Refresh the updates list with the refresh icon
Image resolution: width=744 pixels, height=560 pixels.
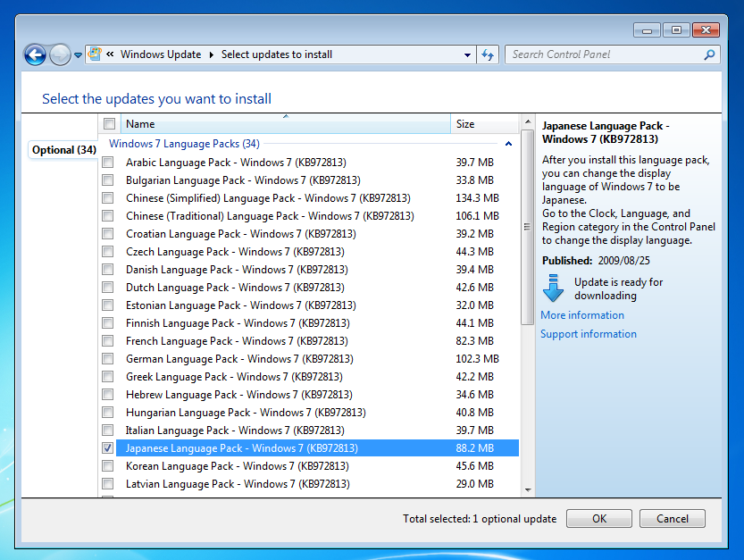coord(488,54)
